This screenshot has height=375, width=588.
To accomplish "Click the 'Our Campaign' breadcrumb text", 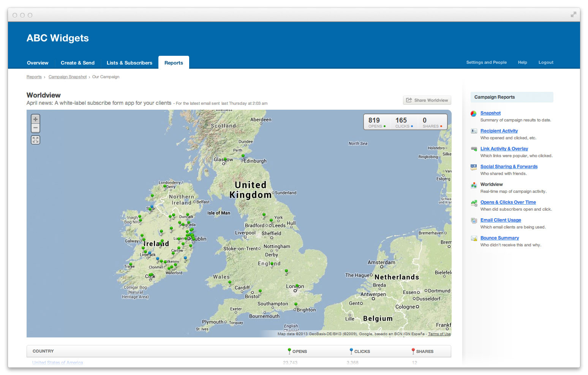I will point(106,77).
